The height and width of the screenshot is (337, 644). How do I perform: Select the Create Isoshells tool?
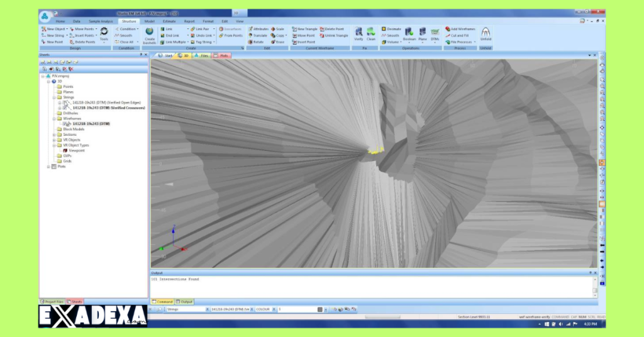150,34
